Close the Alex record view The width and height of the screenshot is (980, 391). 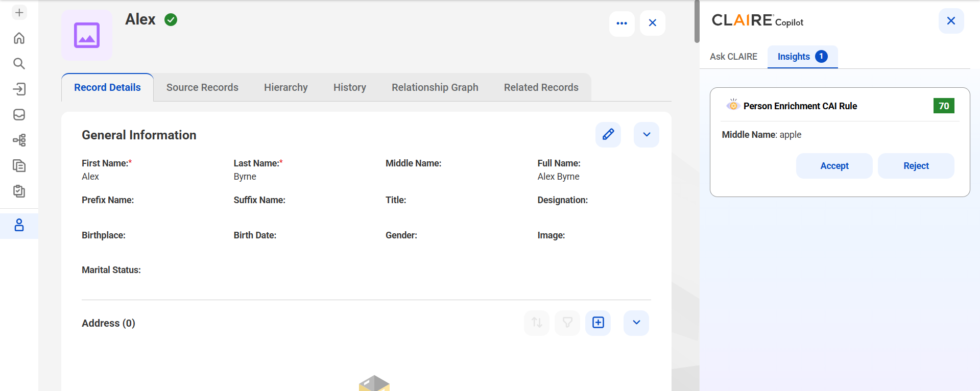coord(652,23)
